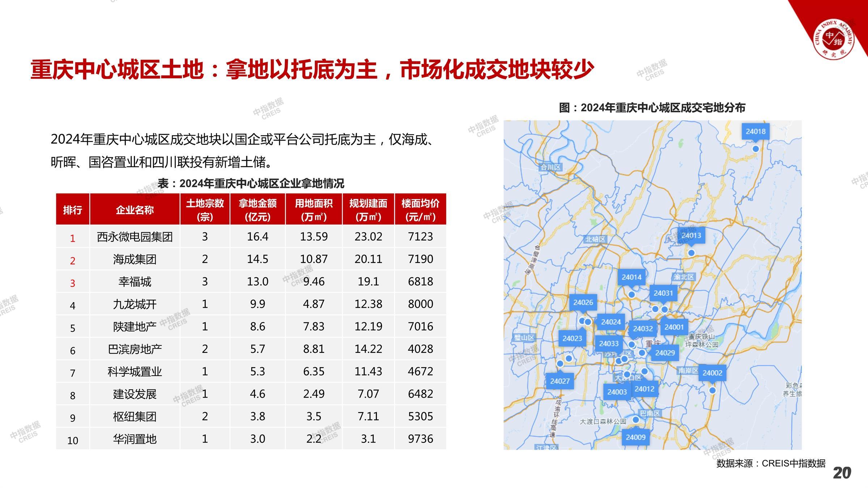Click the 楼面均价 column header
868x488 pixels.
pos(420,210)
